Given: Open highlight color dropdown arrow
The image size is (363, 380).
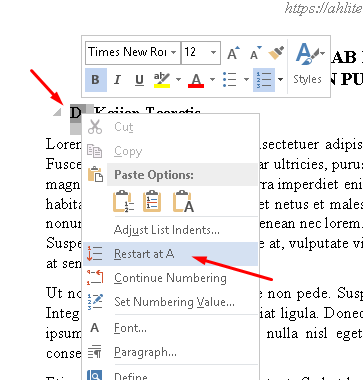Looking at the screenshot, I should [x=178, y=80].
